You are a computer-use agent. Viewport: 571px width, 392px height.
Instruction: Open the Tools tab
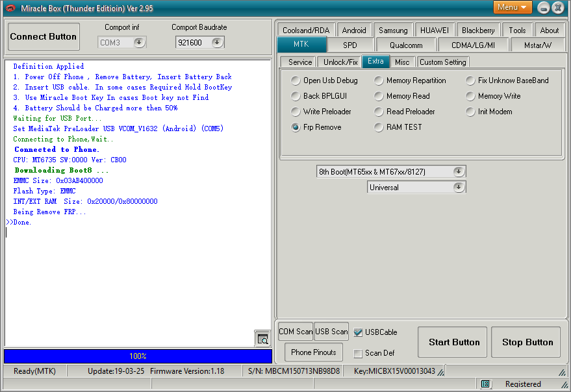pos(517,31)
